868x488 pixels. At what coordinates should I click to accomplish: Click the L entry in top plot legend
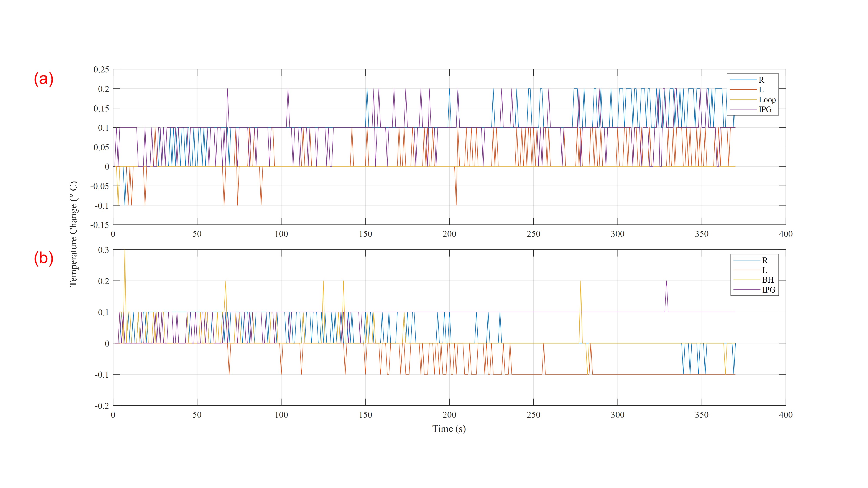point(761,90)
